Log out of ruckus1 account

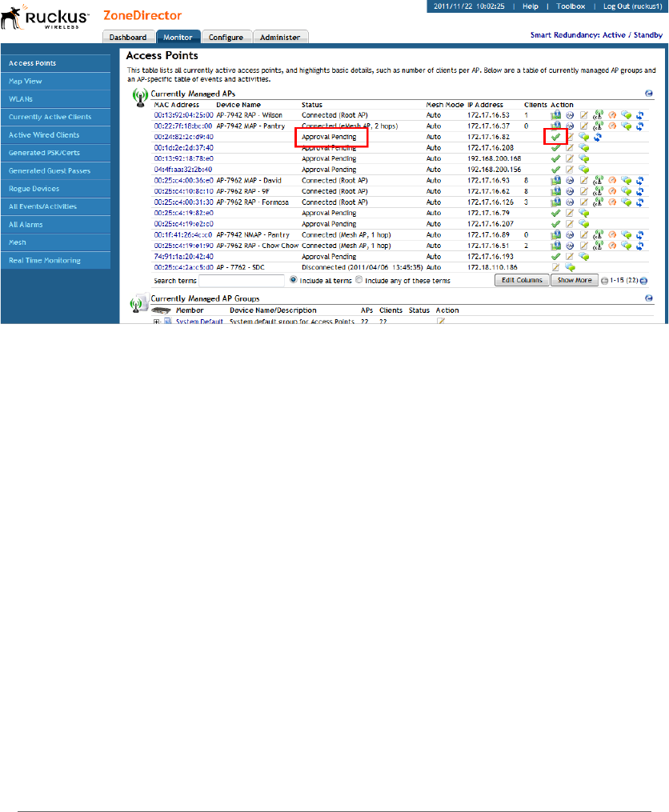click(633, 6)
